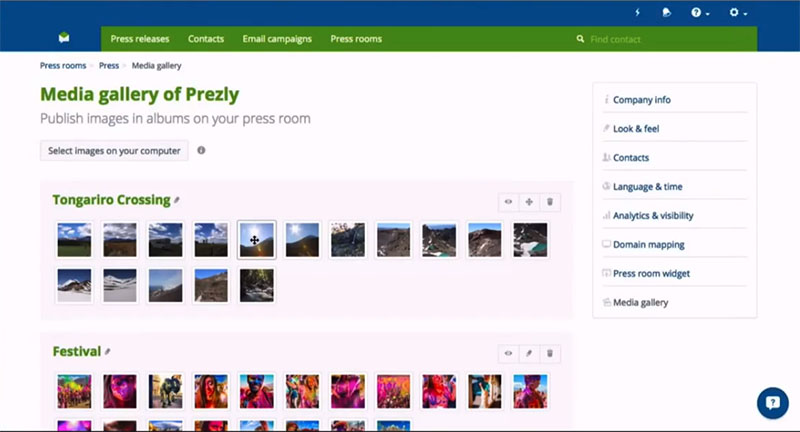Toggle visibility eye for Festival album

tap(508, 353)
